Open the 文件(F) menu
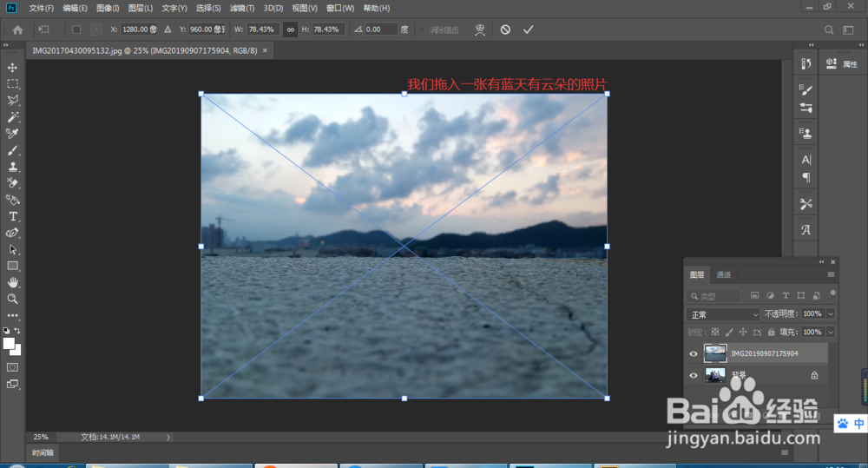The width and height of the screenshot is (868, 468). [42, 9]
